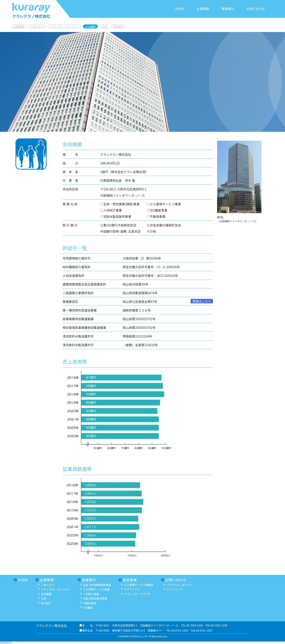The height and width of the screenshot is (644, 285).
Task: Click the 会社概要 section heading
Action: [72, 144]
